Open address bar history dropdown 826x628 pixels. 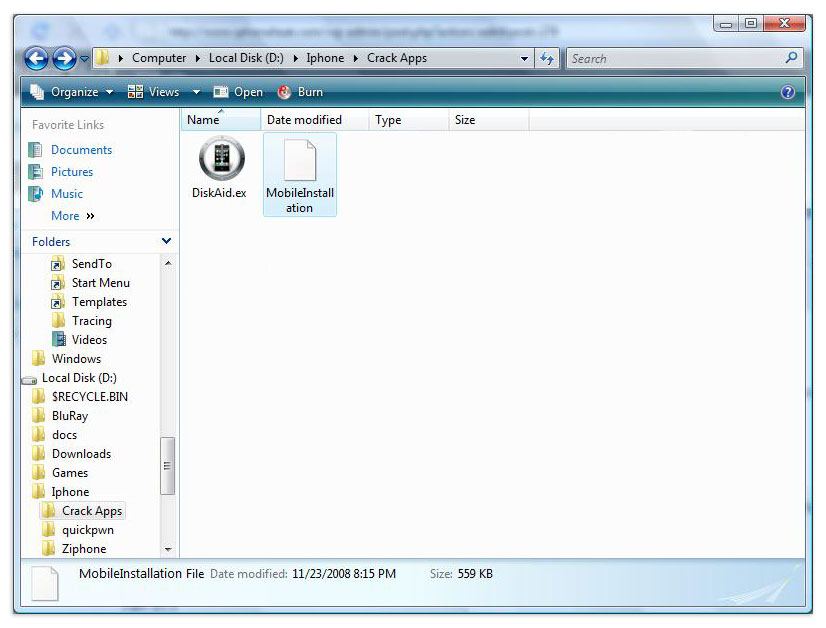click(524, 58)
